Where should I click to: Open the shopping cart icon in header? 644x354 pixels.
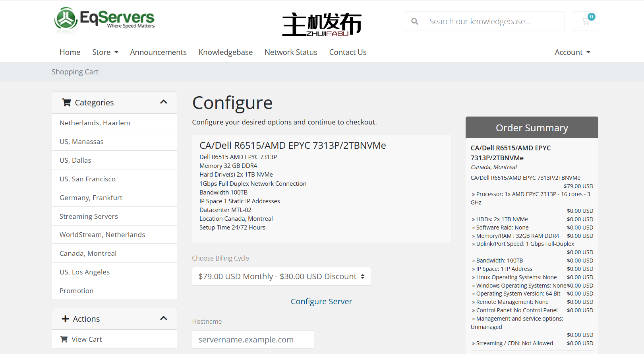(x=585, y=21)
